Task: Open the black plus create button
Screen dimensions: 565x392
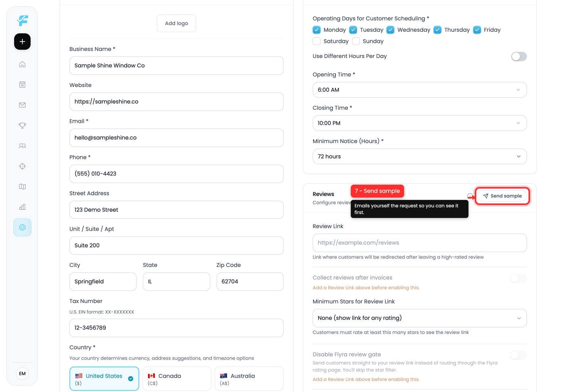Action: click(22, 42)
